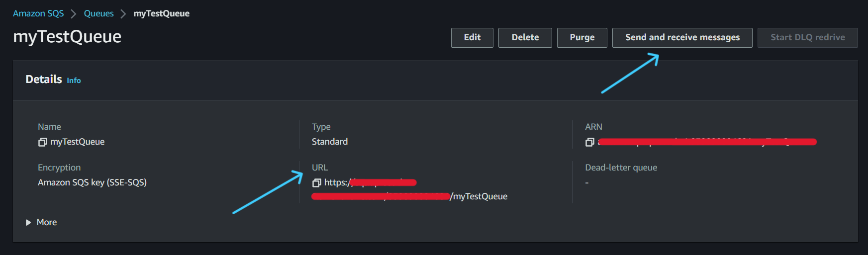Purge the queue messages
The image size is (868, 255).
tap(582, 38)
